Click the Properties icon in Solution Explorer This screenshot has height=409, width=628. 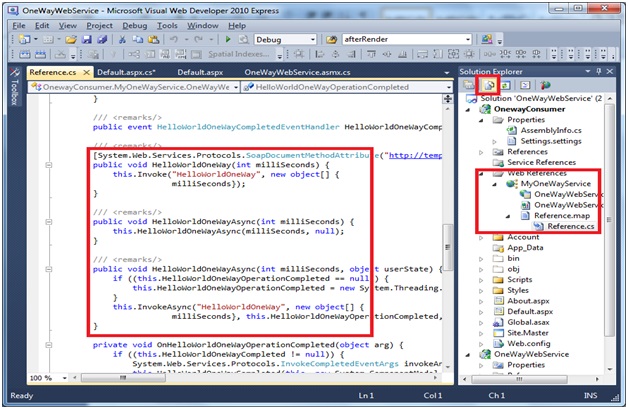coord(468,85)
